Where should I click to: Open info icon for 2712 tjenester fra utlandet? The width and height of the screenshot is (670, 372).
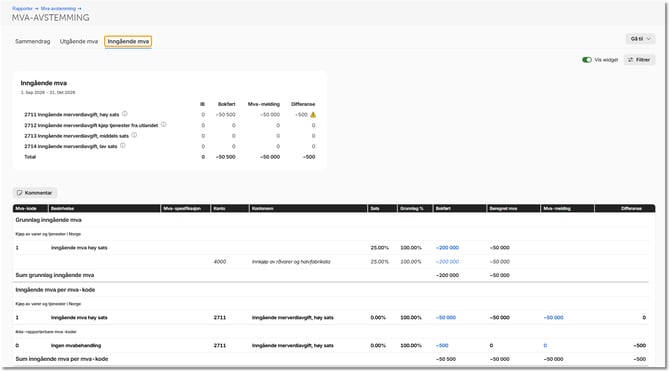click(x=164, y=125)
